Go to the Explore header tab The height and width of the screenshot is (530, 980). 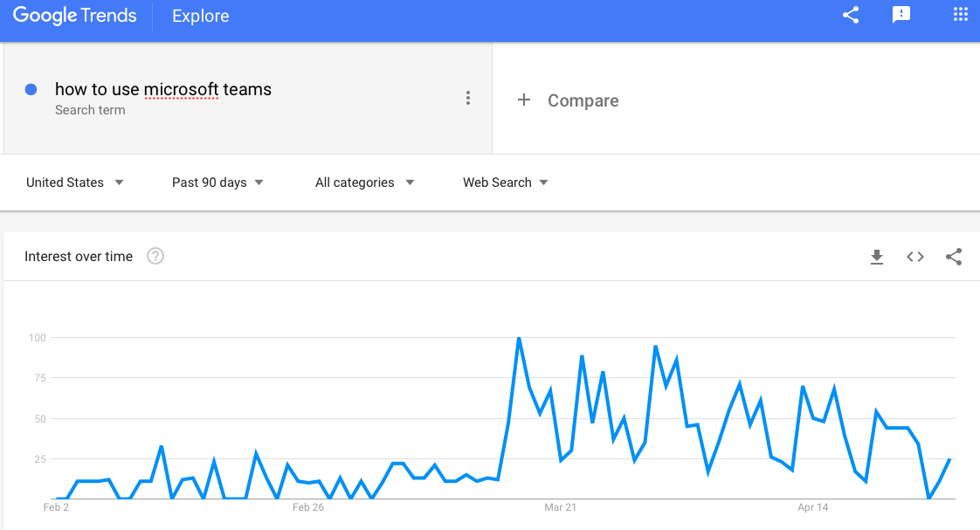pos(201,17)
